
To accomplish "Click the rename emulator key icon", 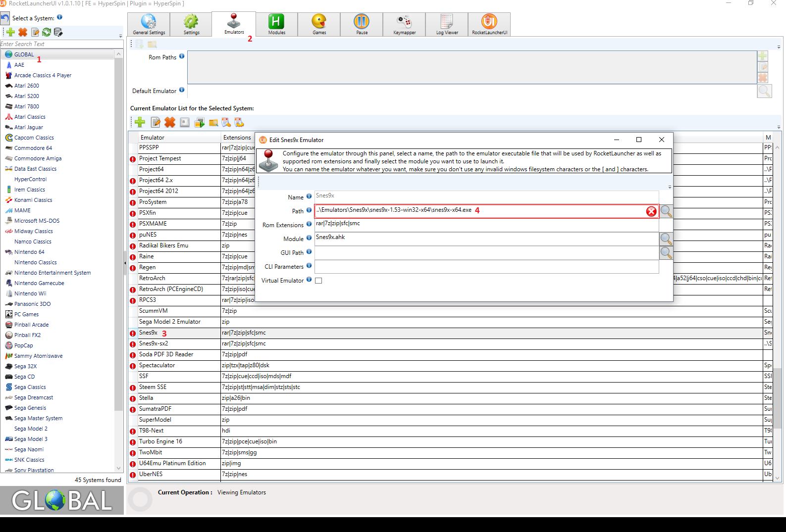I will pos(185,122).
